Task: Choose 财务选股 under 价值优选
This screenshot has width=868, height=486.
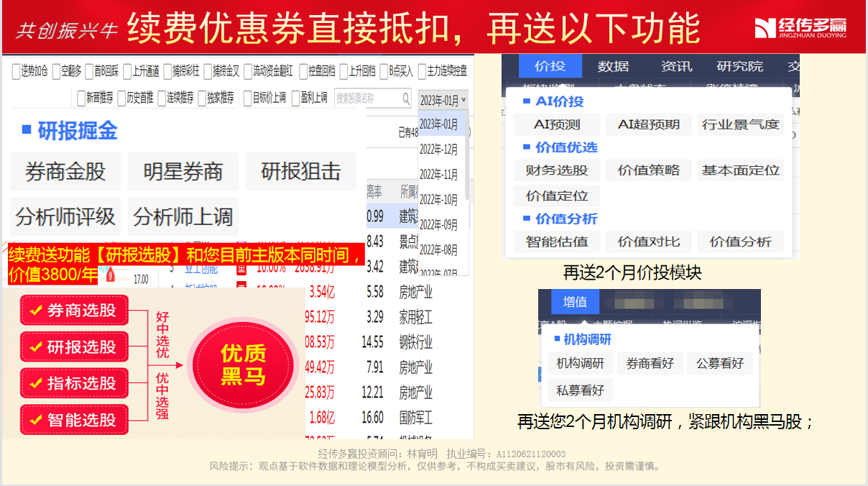Action: (557, 170)
